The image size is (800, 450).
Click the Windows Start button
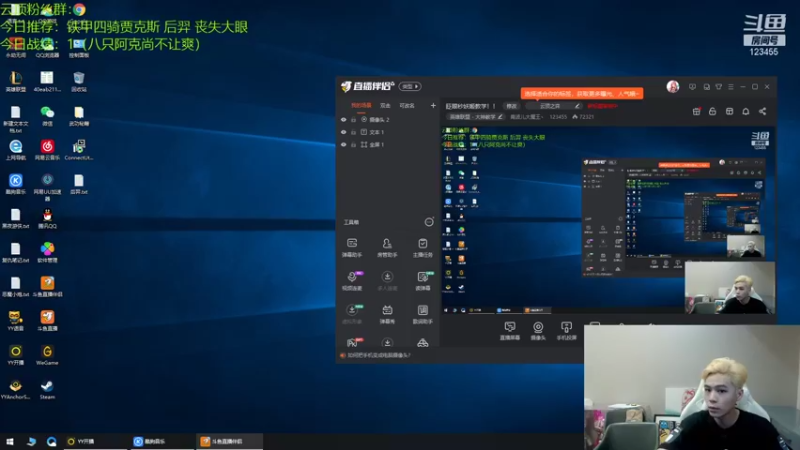[x=10, y=441]
